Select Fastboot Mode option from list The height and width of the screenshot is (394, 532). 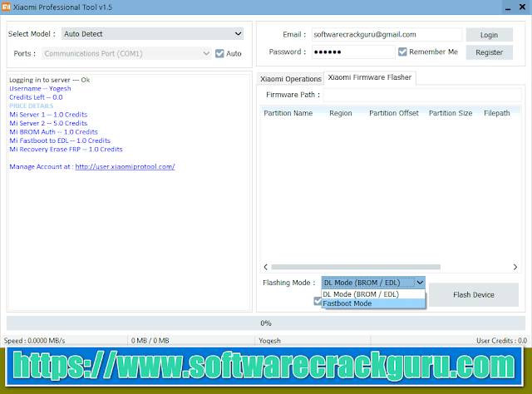[x=373, y=303]
